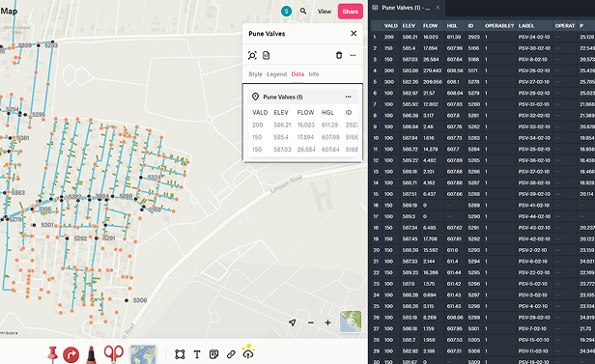Image resolution: width=595 pixels, height=364 pixels.
Task: Open the Pune Valves panel more options
Action: coord(353,55)
